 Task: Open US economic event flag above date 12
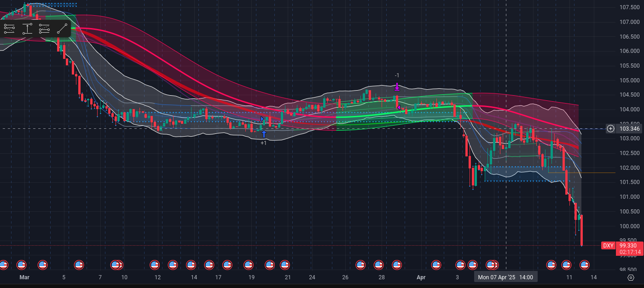pos(155,265)
